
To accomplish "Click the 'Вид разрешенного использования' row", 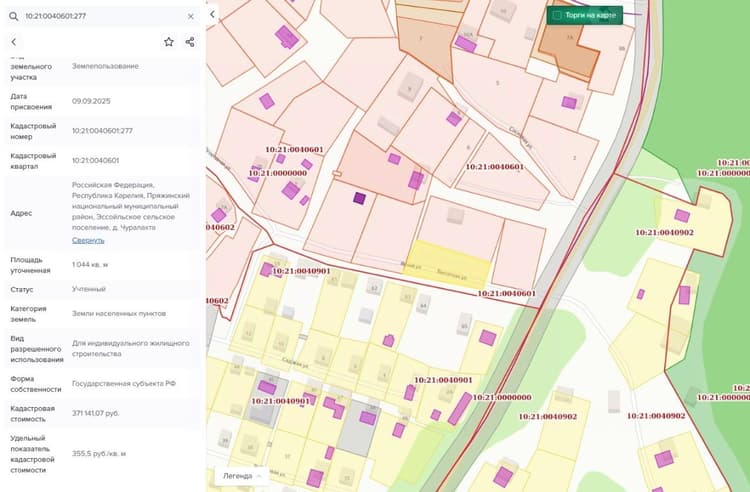I will (103, 349).
